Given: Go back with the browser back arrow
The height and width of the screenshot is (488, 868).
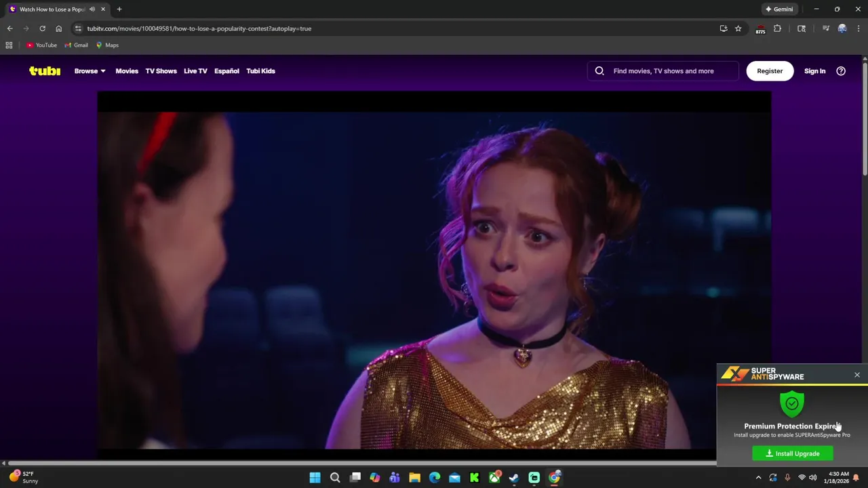Looking at the screenshot, I should coord(9,28).
